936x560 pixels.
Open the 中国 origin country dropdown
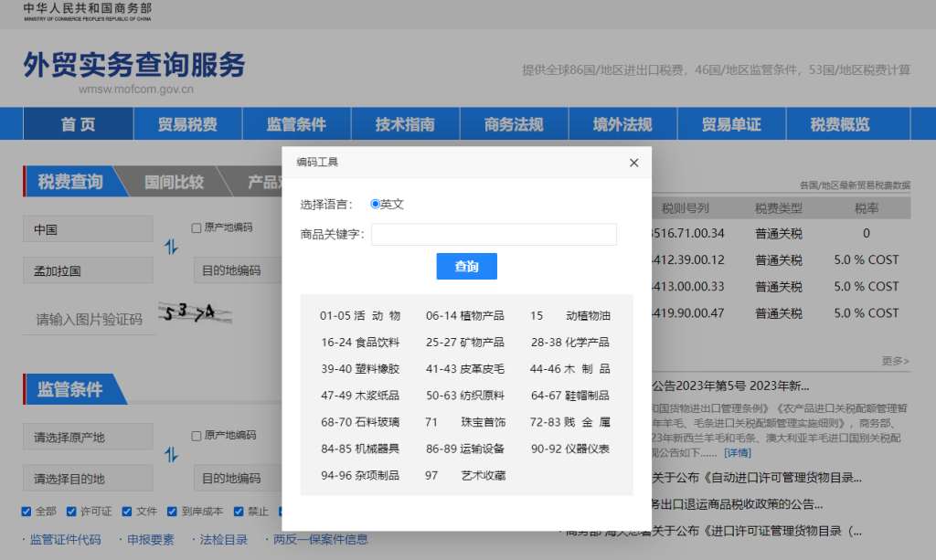[88, 229]
